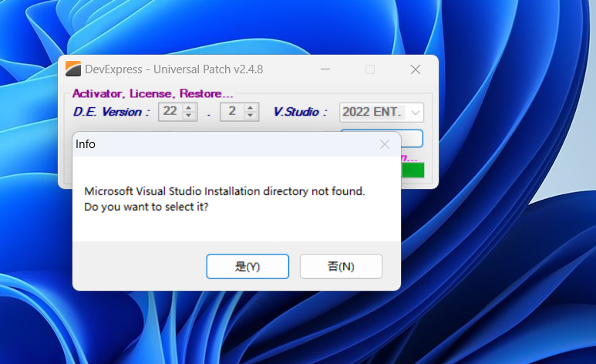Minimize the DevExpress Universal Patch window

325,69
